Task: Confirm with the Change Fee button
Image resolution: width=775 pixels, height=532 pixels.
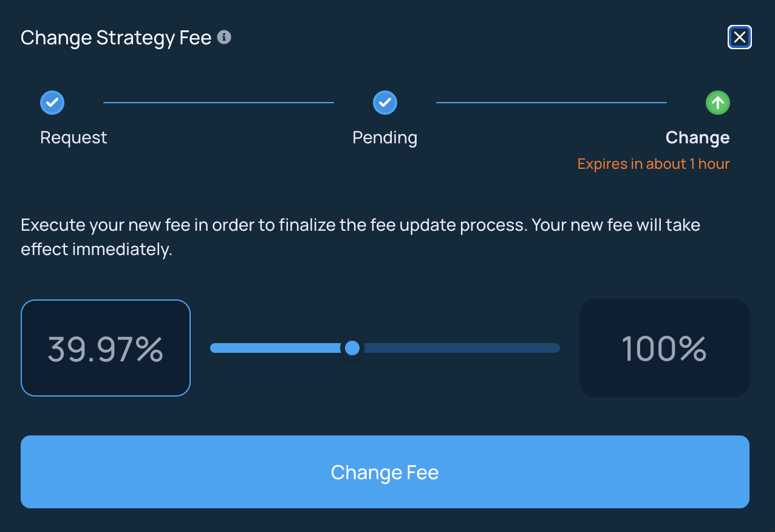Action: pos(385,472)
